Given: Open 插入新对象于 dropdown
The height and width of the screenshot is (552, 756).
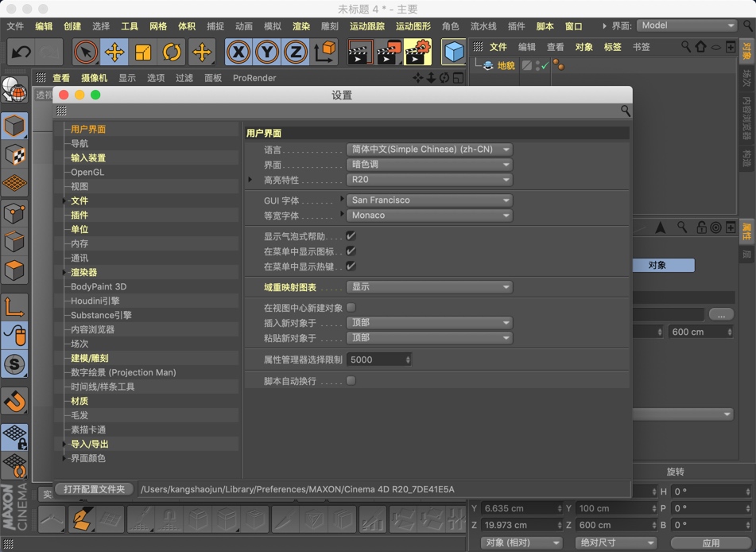Looking at the screenshot, I should pyautogui.click(x=429, y=323).
